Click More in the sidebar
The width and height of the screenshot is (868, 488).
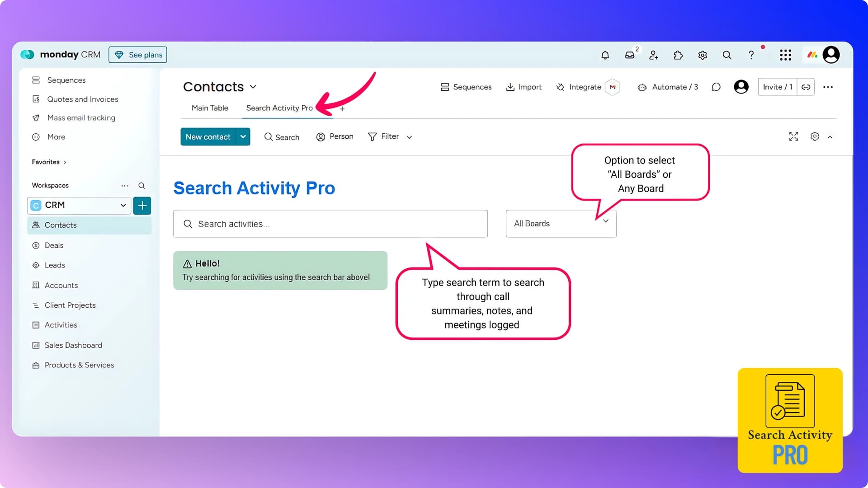[49, 137]
